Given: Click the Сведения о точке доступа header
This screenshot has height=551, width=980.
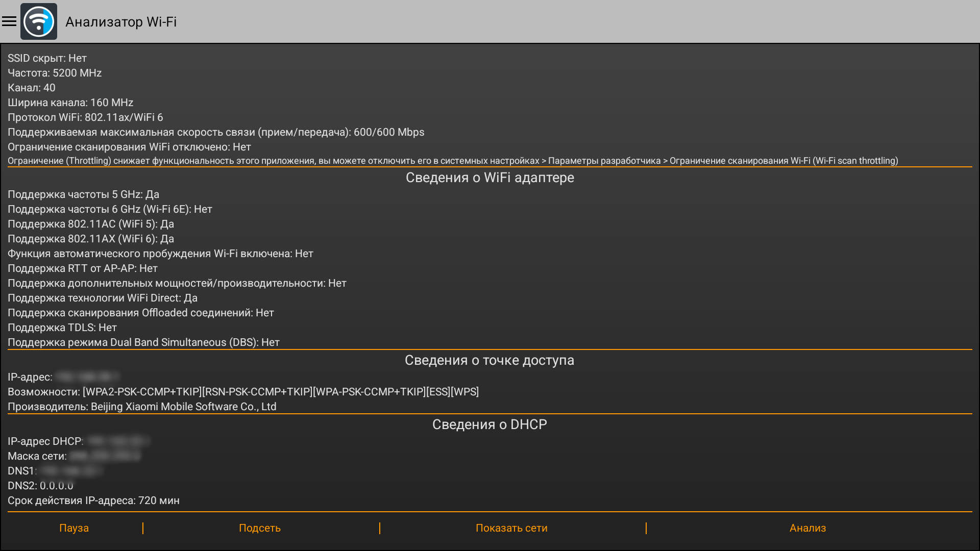Looking at the screenshot, I should 489,360.
